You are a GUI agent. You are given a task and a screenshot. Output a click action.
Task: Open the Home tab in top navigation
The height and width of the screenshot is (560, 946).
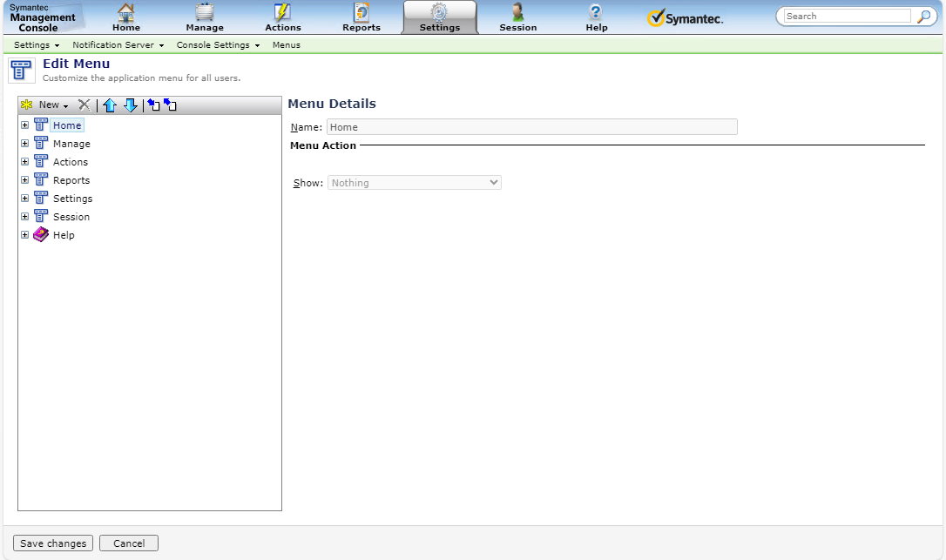[126, 17]
